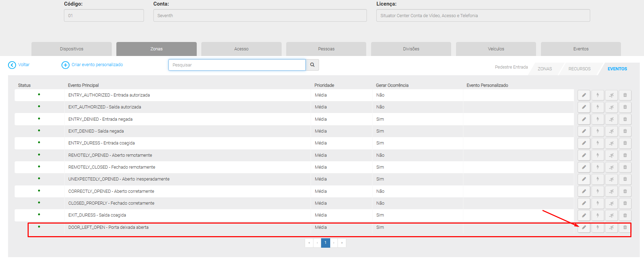The image size is (644, 261).
Task: Open the Dispositivos tab
Action: (72, 49)
